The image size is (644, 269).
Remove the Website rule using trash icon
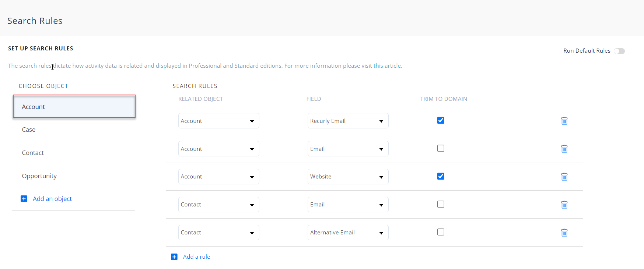click(564, 177)
